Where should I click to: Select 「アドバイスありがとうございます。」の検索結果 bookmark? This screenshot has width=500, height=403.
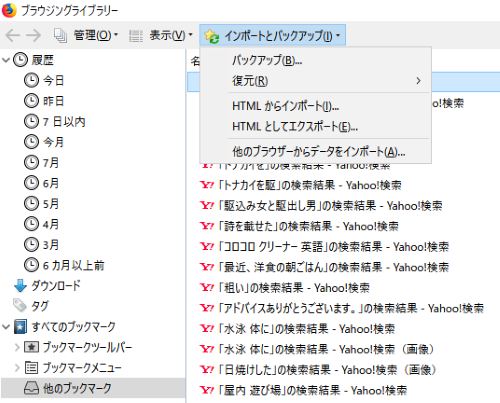tap(350, 308)
